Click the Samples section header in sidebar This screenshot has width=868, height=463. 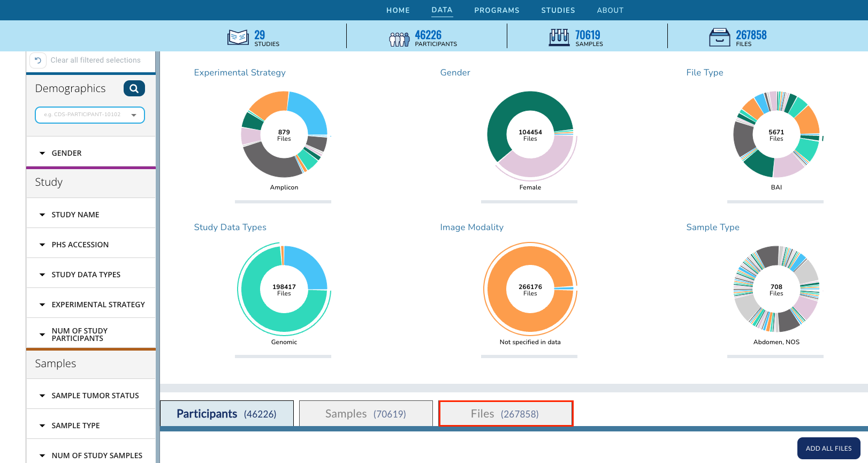point(56,363)
